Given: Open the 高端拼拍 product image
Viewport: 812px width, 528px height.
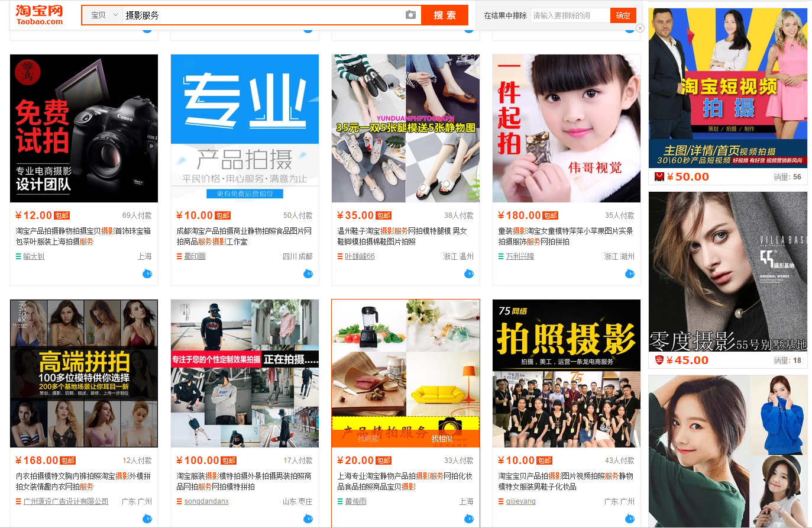Looking at the screenshot, I should tap(84, 374).
